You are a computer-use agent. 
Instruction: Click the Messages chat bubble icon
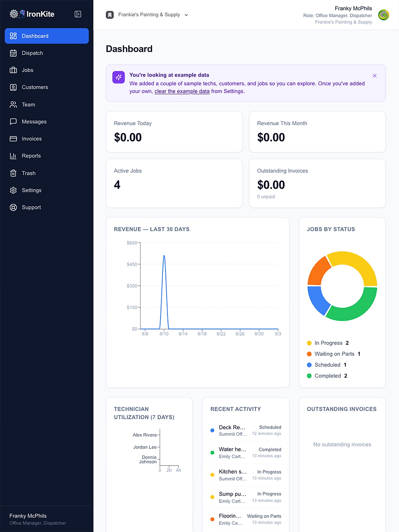pos(13,121)
